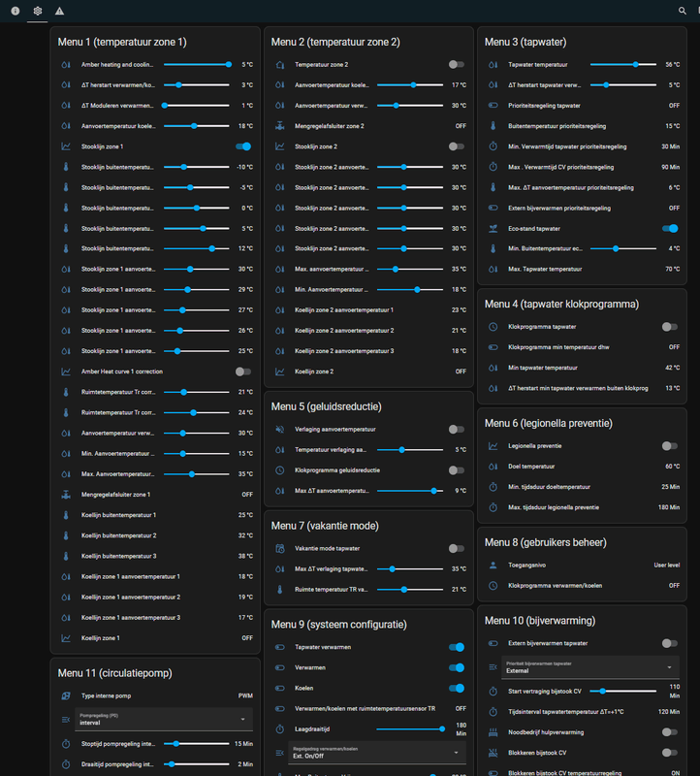700x776 pixels.
Task: Open the Pompregeling (P0) interval dropdown
Action: (x=164, y=720)
